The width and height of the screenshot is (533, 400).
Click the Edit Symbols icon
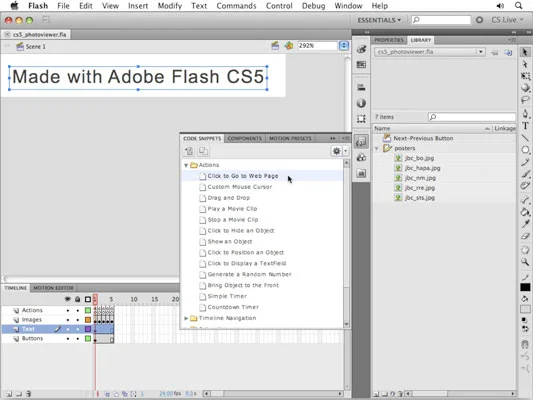[x=289, y=46]
